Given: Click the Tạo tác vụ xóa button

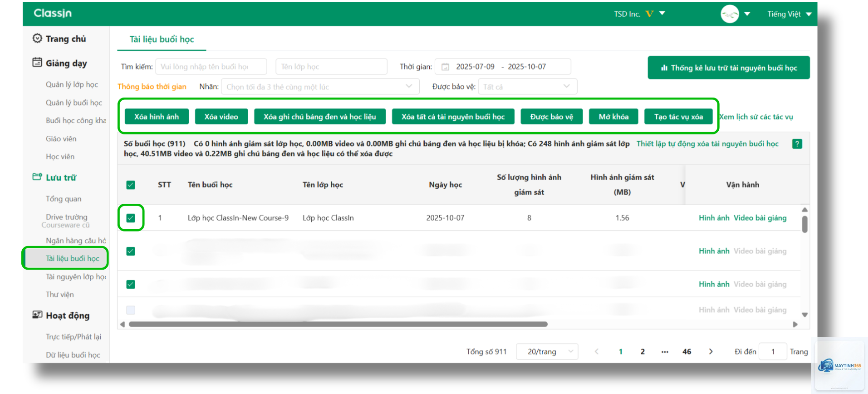Looking at the screenshot, I should point(678,117).
